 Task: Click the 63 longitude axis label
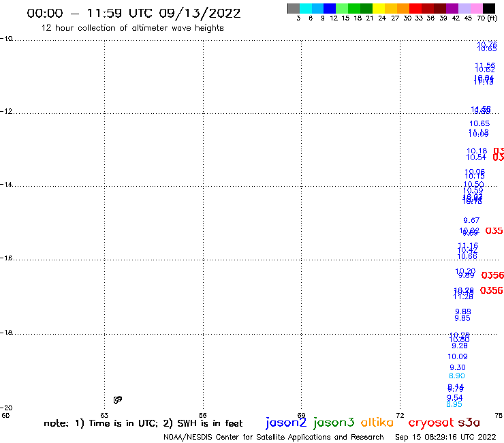pyautogui.click(x=104, y=415)
